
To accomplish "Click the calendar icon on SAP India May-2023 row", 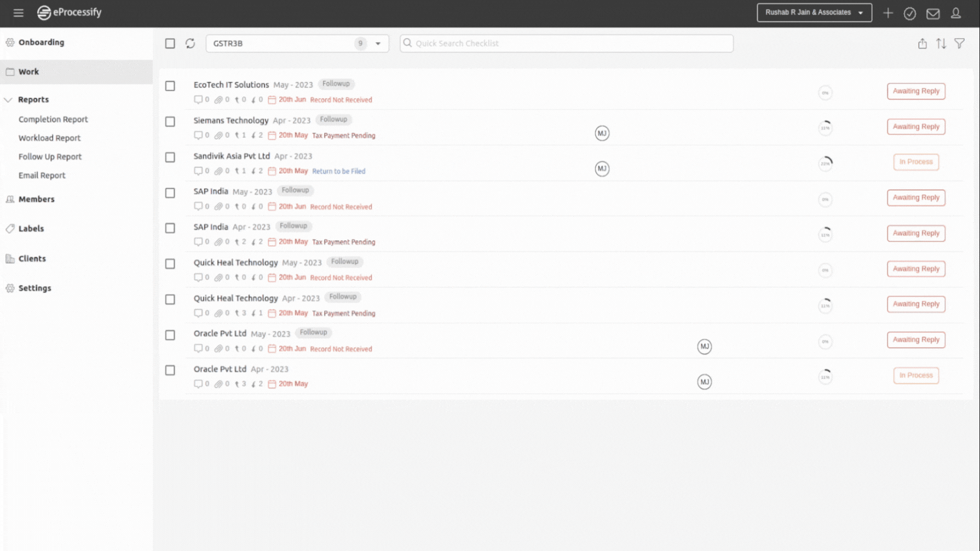I will point(272,207).
